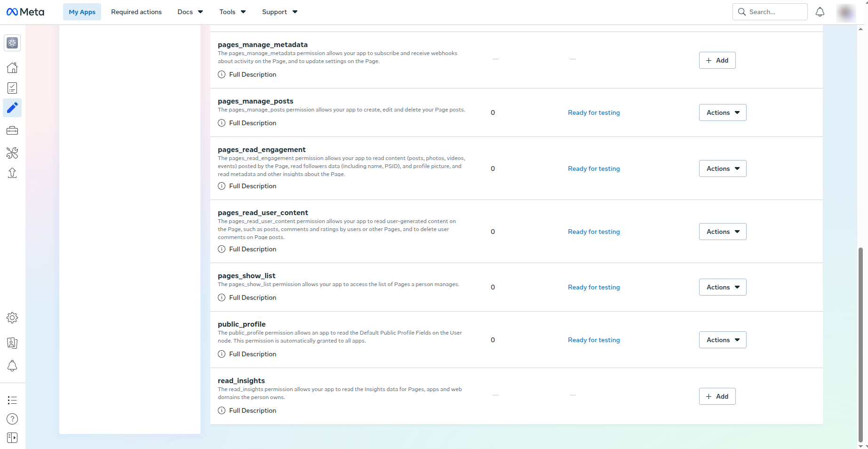This screenshot has width=868, height=449.
Task: Expand the Docs menu
Action: (190, 12)
